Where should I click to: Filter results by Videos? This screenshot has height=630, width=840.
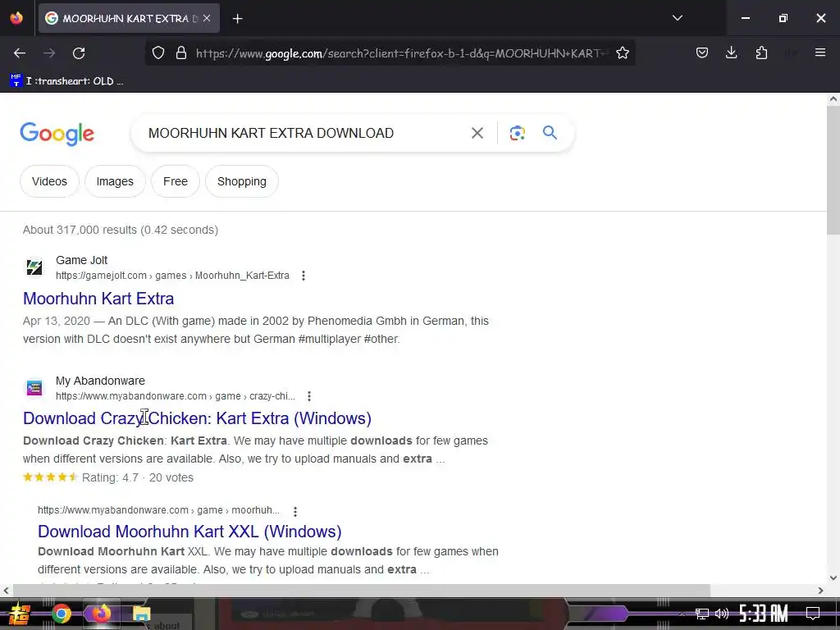pos(49,181)
